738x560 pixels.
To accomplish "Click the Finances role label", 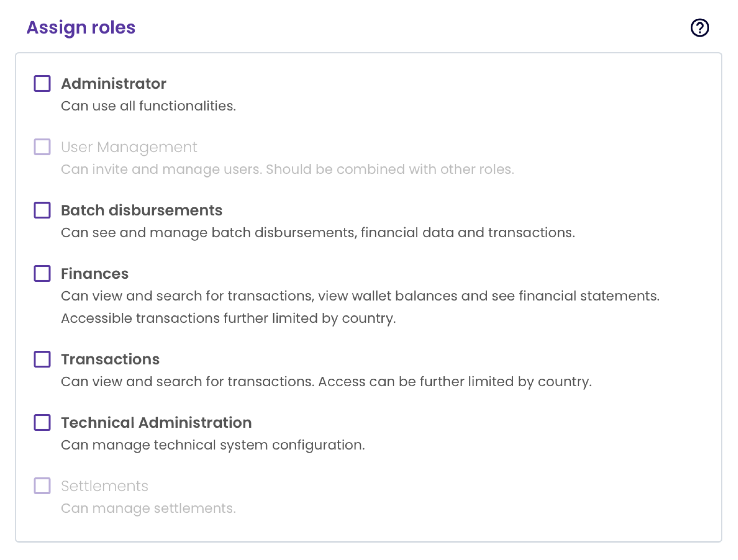I will (x=95, y=274).
